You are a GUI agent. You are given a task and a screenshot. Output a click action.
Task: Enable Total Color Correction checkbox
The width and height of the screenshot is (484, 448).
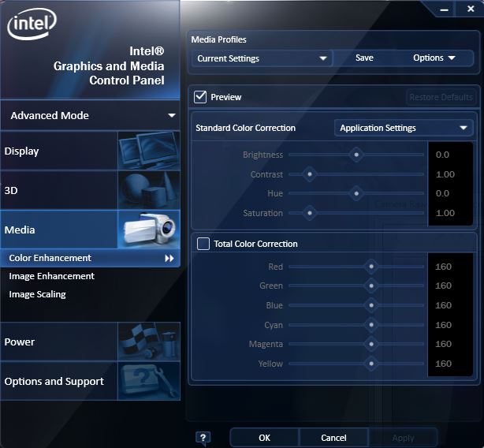[203, 244]
